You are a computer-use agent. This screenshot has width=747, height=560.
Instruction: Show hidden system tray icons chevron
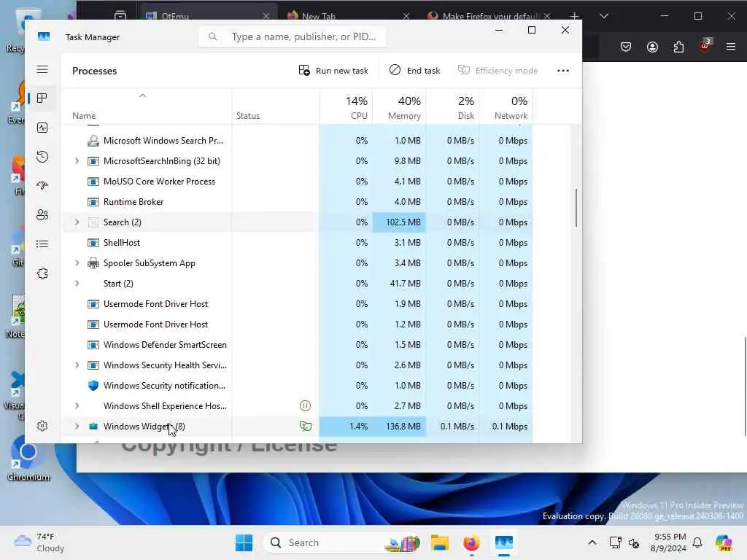pyautogui.click(x=592, y=542)
